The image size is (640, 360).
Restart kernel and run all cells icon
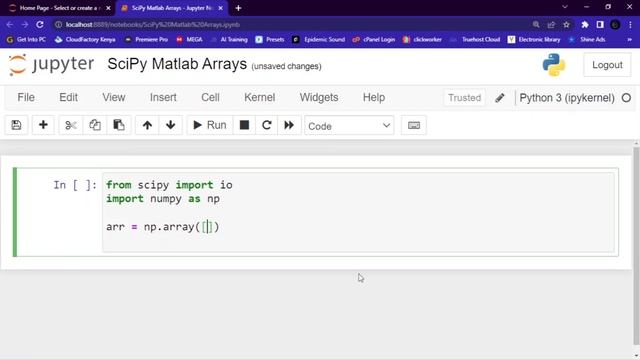[x=289, y=125]
